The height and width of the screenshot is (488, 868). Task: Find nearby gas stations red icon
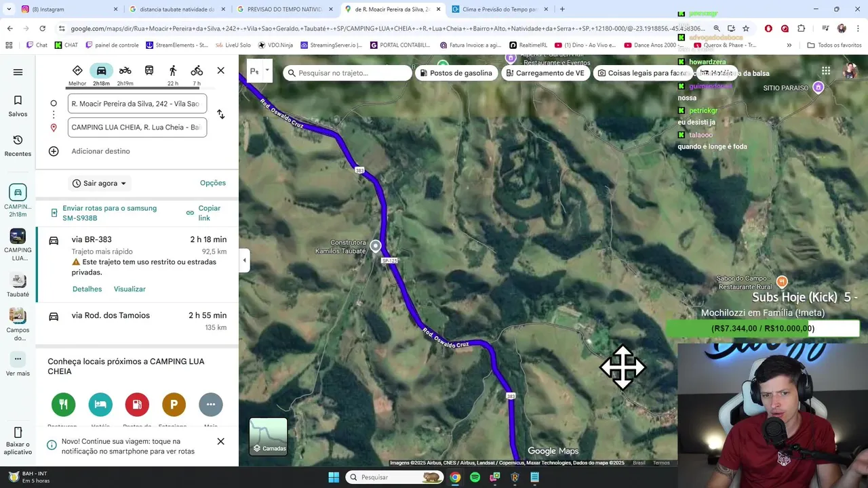coord(137,405)
